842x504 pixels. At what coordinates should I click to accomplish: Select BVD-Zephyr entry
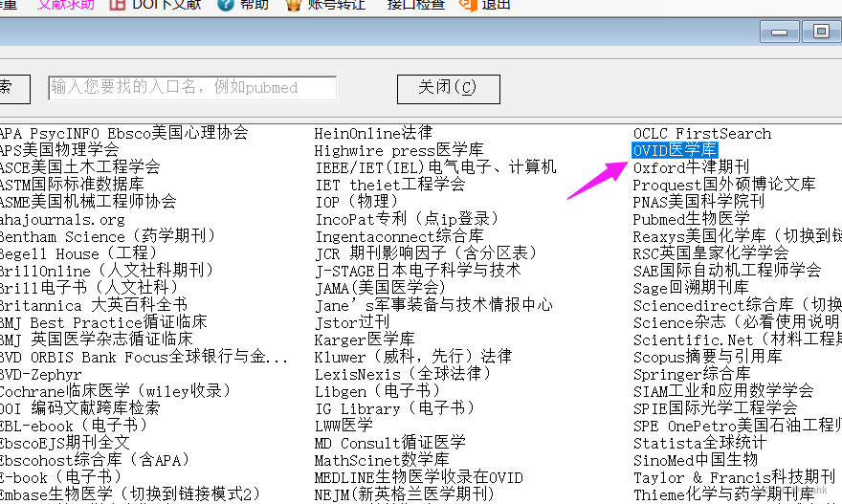tap(41, 374)
